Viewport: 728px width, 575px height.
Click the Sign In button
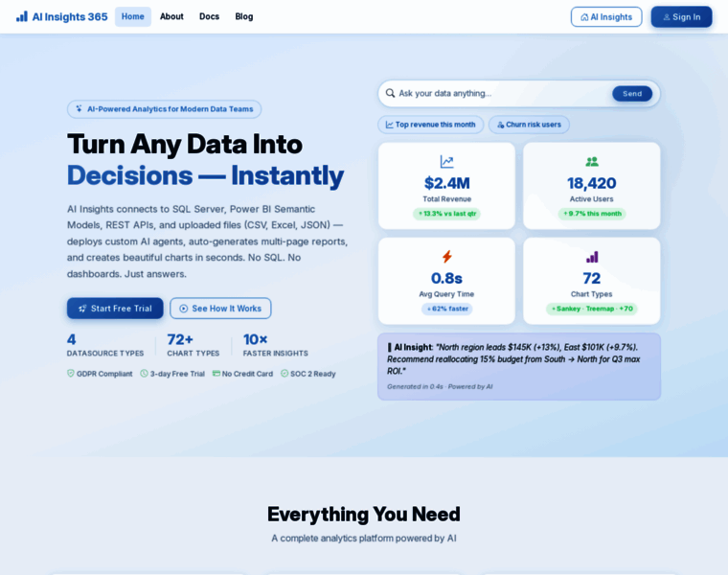[x=681, y=16]
